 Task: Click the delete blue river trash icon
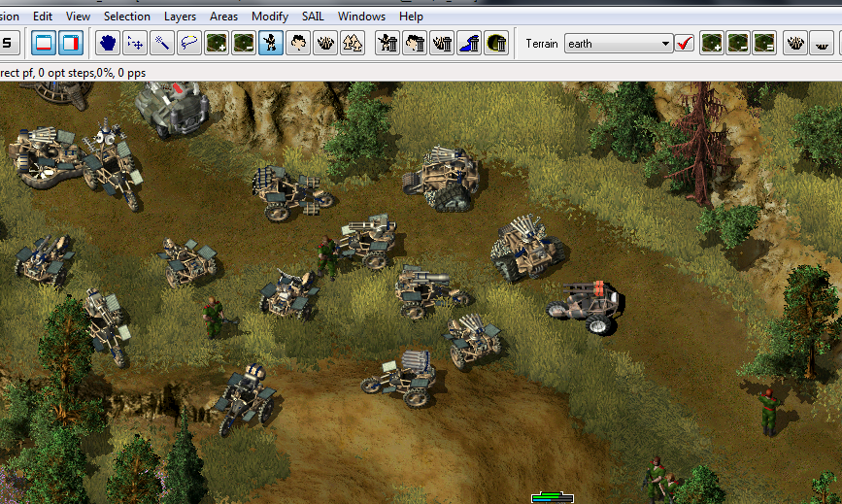coord(469,43)
